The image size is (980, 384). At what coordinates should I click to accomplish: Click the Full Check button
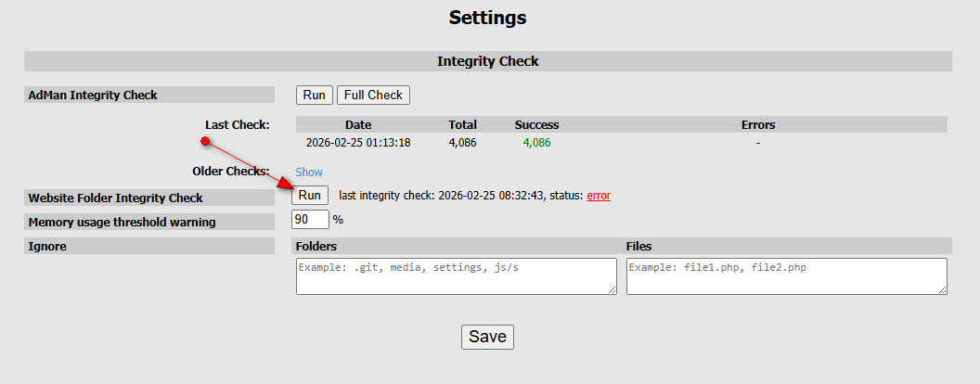click(372, 95)
